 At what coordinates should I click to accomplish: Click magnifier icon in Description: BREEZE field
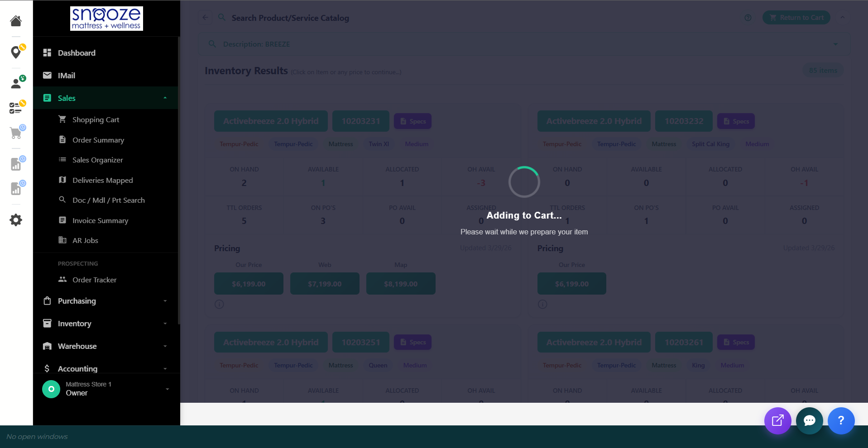click(x=212, y=44)
